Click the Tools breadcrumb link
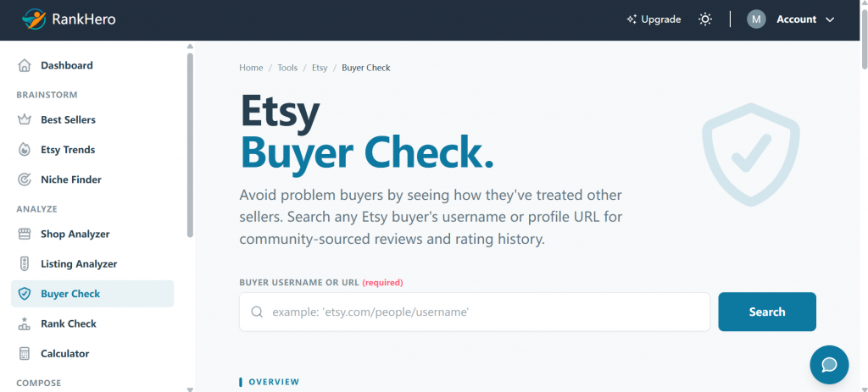The width and height of the screenshot is (868, 392). [287, 68]
